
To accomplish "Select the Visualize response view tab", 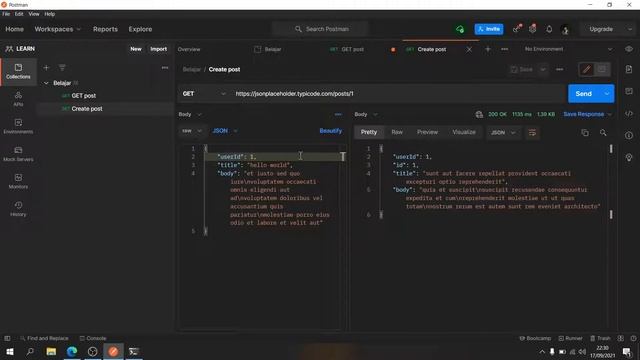I will [464, 132].
